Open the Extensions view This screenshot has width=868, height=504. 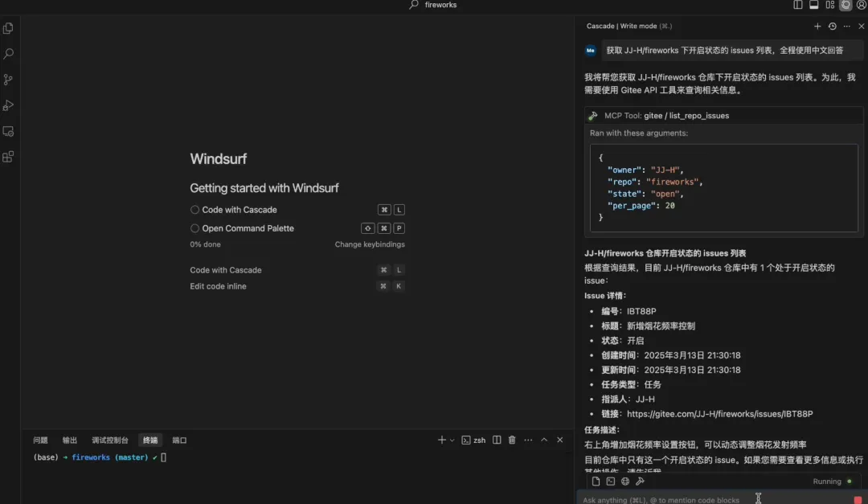[8, 157]
